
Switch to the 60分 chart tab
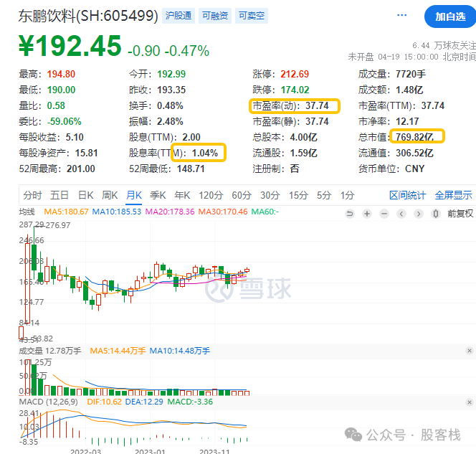pyautogui.click(x=242, y=195)
